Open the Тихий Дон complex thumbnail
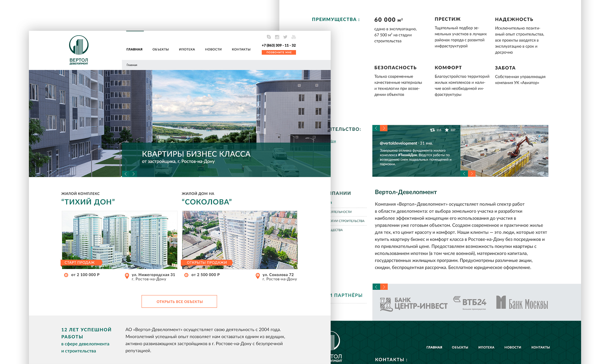610x364 pixels. [x=119, y=240]
